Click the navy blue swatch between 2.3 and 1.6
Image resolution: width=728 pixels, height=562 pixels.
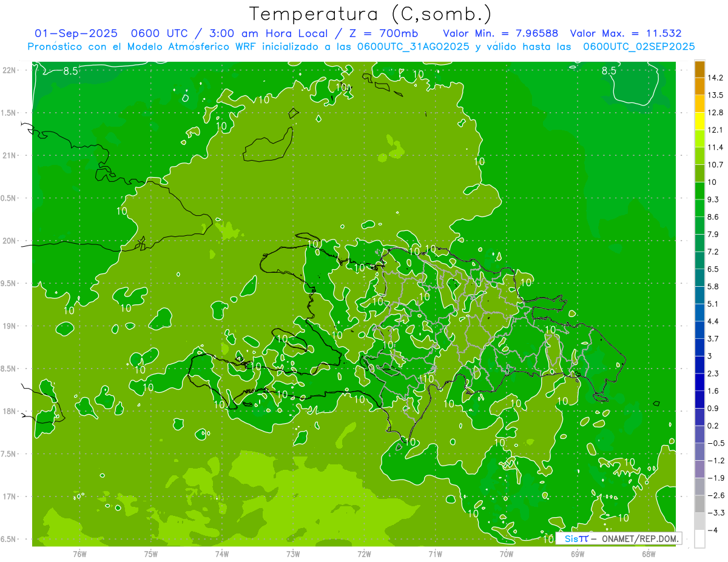(699, 383)
